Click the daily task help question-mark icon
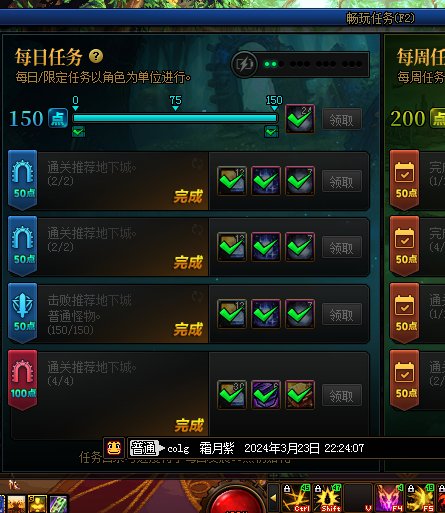 click(96, 56)
